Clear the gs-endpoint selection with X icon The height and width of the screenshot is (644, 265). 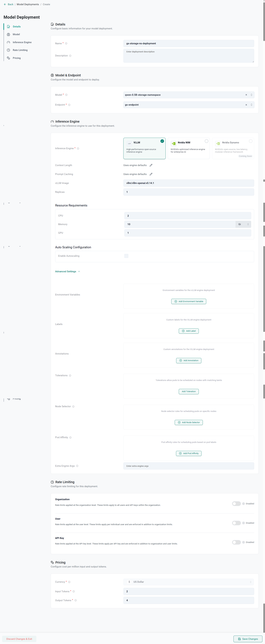(246, 105)
